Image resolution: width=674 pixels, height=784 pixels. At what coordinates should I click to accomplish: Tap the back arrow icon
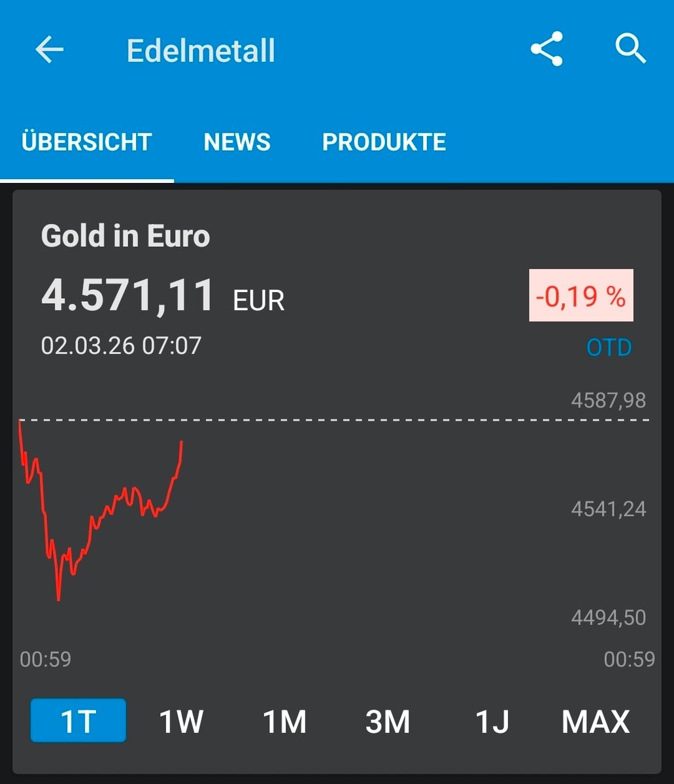49,50
